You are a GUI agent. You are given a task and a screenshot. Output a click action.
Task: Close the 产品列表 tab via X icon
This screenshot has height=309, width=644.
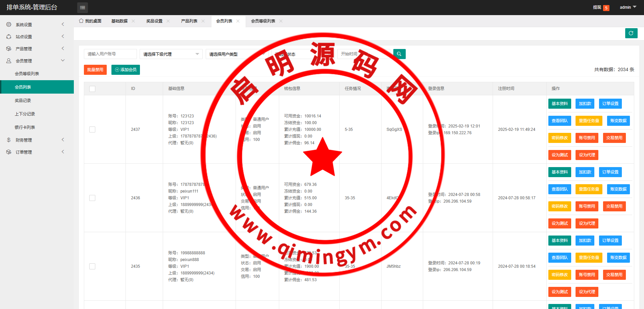point(203,21)
